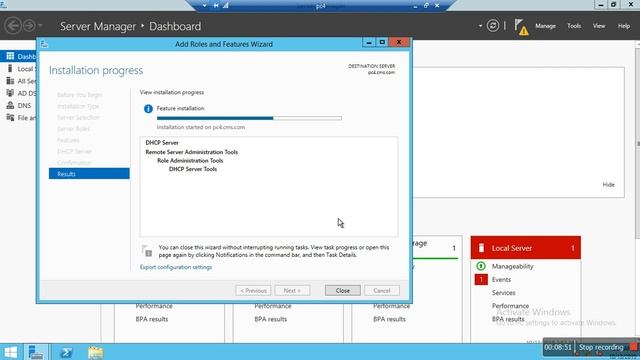The height and width of the screenshot is (360, 640).
Task: Click the feature installation progress bar
Action: (x=249, y=118)
